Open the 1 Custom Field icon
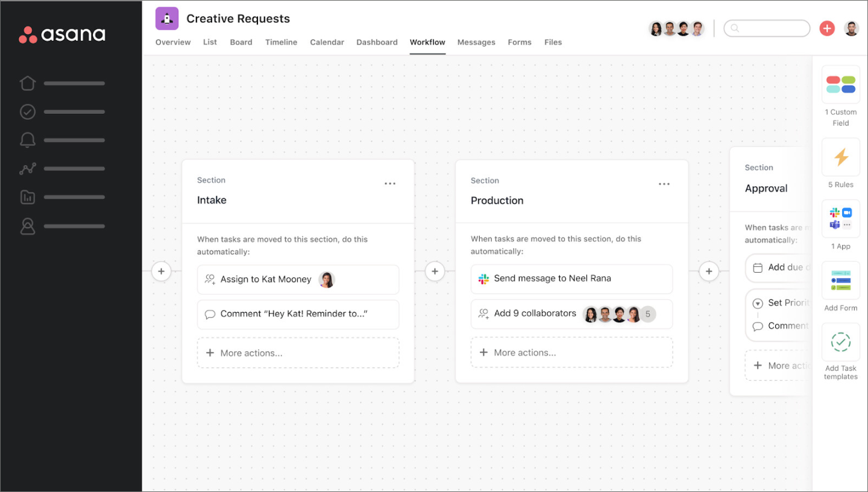Screen dimensions: 868x492 tap(841, 84)
